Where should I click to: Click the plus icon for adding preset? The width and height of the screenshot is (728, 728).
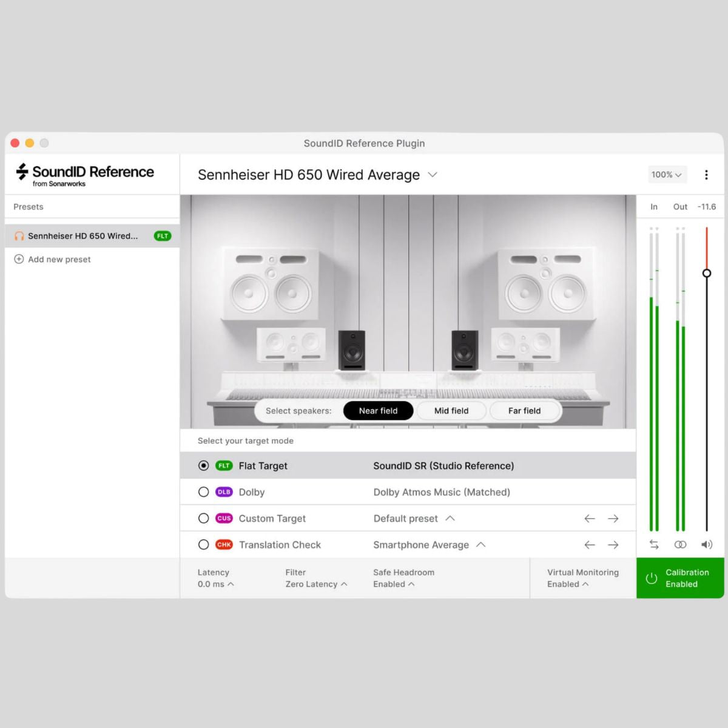point(19,259)
